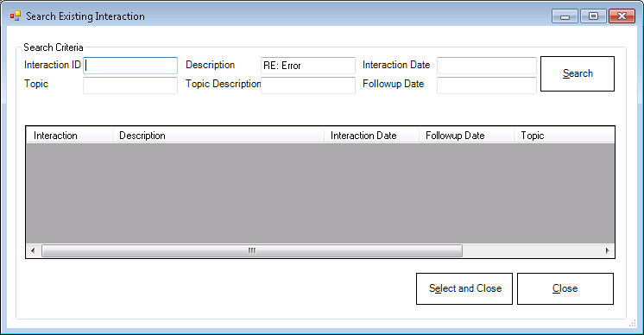Click the Interaction Date input field
The image size is (644, 335).
coord(487,66)
